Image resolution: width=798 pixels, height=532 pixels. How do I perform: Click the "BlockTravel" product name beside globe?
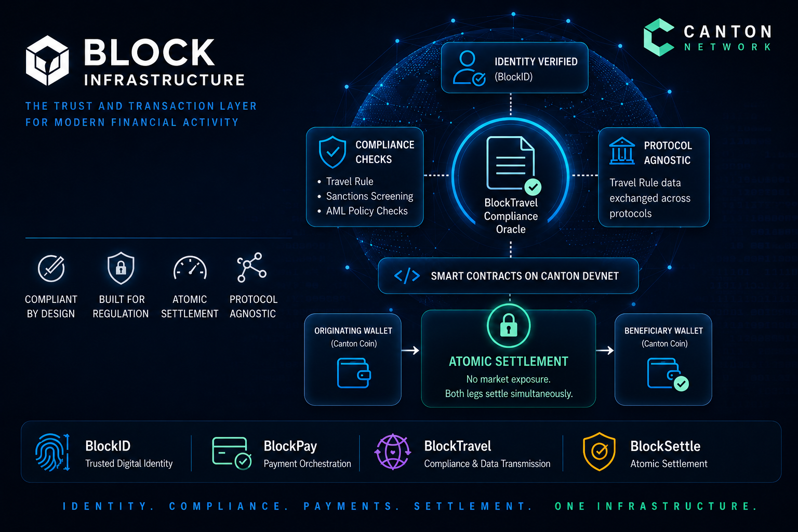click(x=458, y=446)
